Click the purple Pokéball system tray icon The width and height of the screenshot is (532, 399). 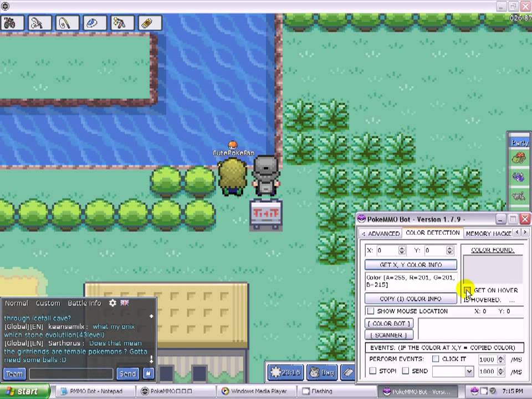click(475, 391)
